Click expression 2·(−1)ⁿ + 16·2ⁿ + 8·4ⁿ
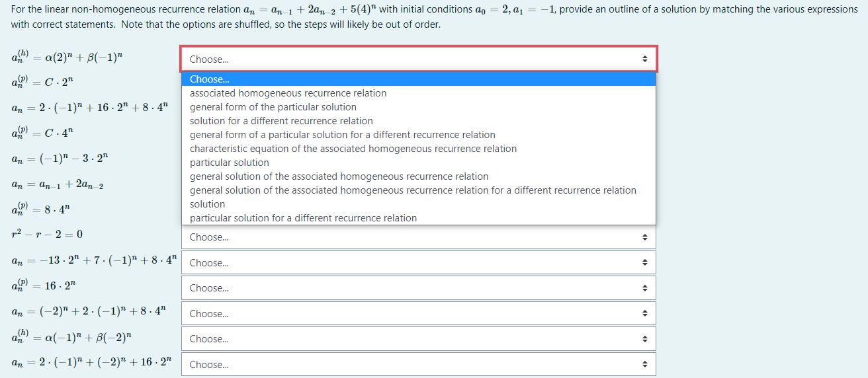 [90, 107]
